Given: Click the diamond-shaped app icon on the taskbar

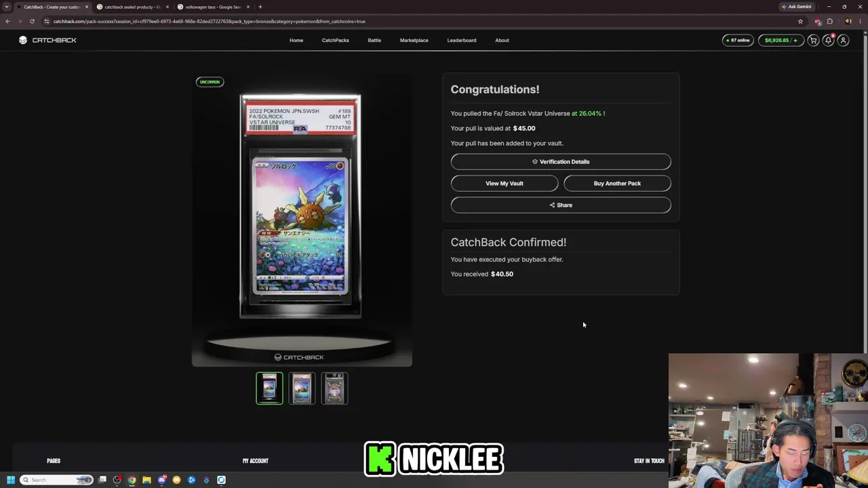Looking at the screenshot, I should tap(206, 480).
